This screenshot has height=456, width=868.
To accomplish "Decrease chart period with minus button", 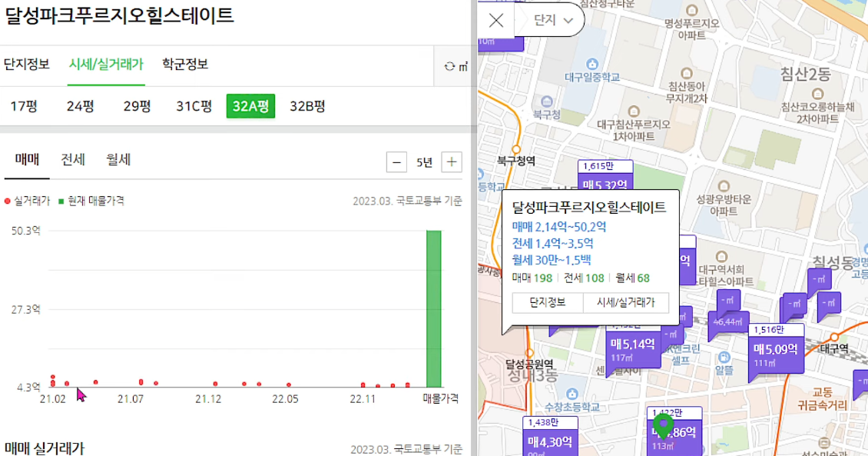I will 396,162.
